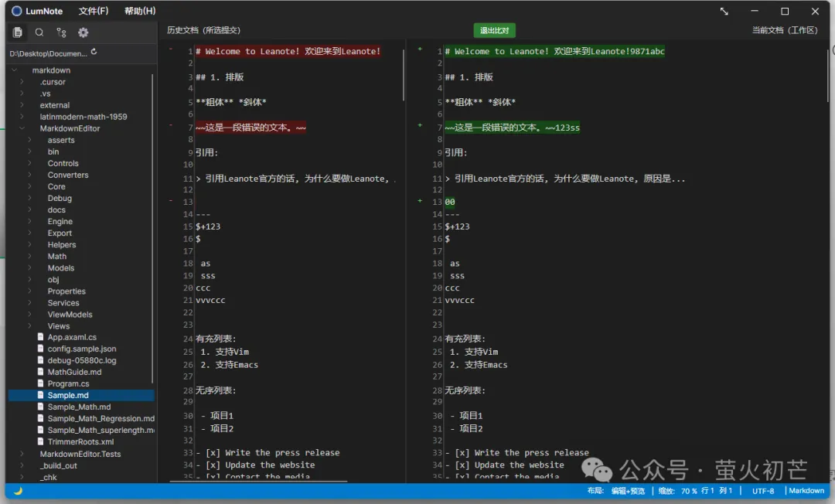Open the file explorer sidebar icon

tap(18, 32)
